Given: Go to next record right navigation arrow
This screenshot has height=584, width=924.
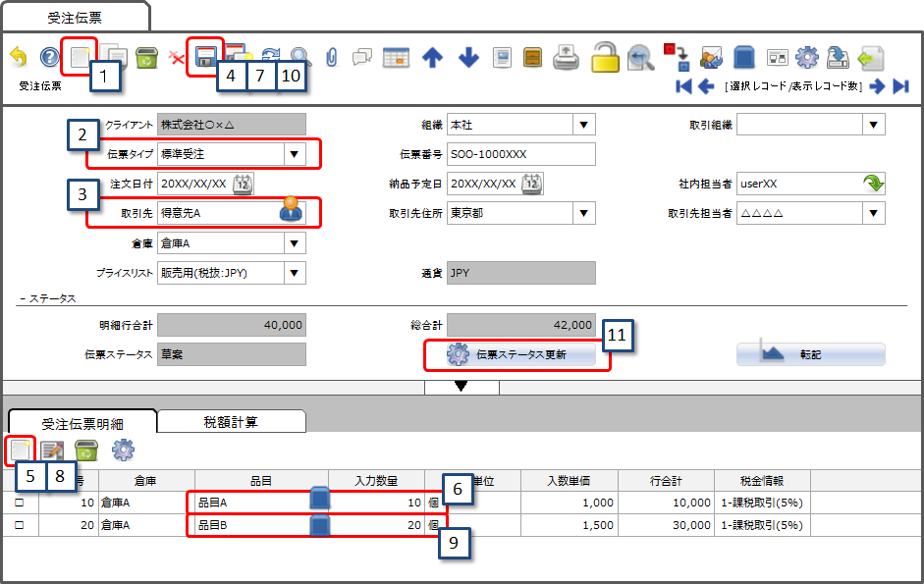Looking at the screenshot, I should 877,86.
